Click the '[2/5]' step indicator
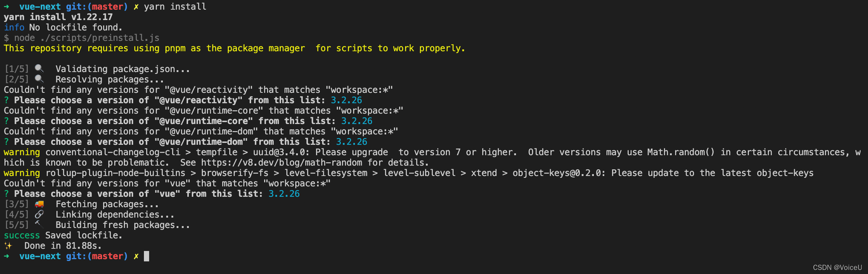The image size is (868, 274). tap(17, 79)
